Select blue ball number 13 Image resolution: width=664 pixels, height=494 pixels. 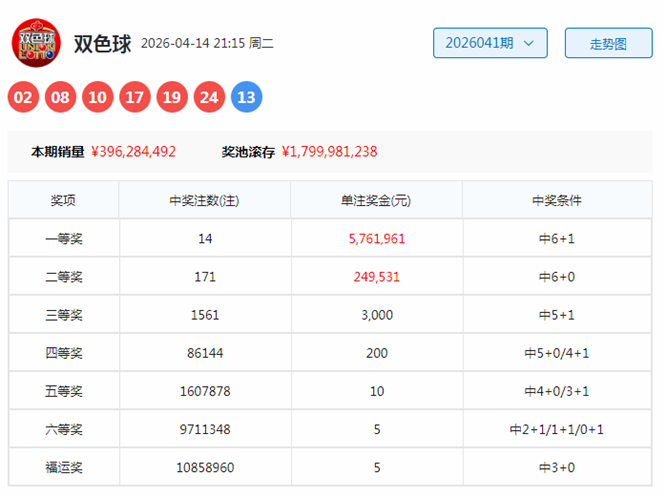(246, 97)
